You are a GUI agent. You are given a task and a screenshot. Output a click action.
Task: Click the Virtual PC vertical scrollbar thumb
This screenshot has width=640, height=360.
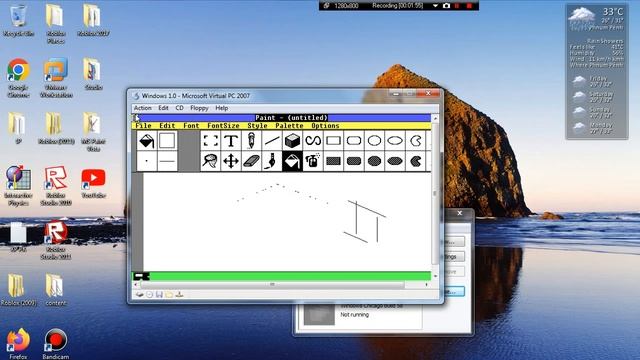click(435, 193)
